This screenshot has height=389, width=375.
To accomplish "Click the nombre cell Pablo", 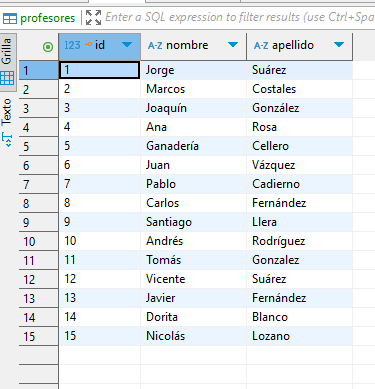I will pos(193,184).
